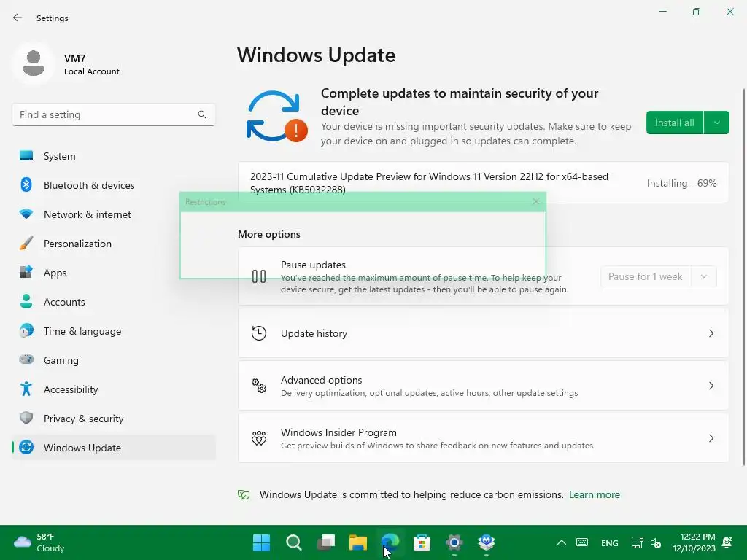Close the Restrictions overlay window
The image size is (747, 560).
point(536,201)
